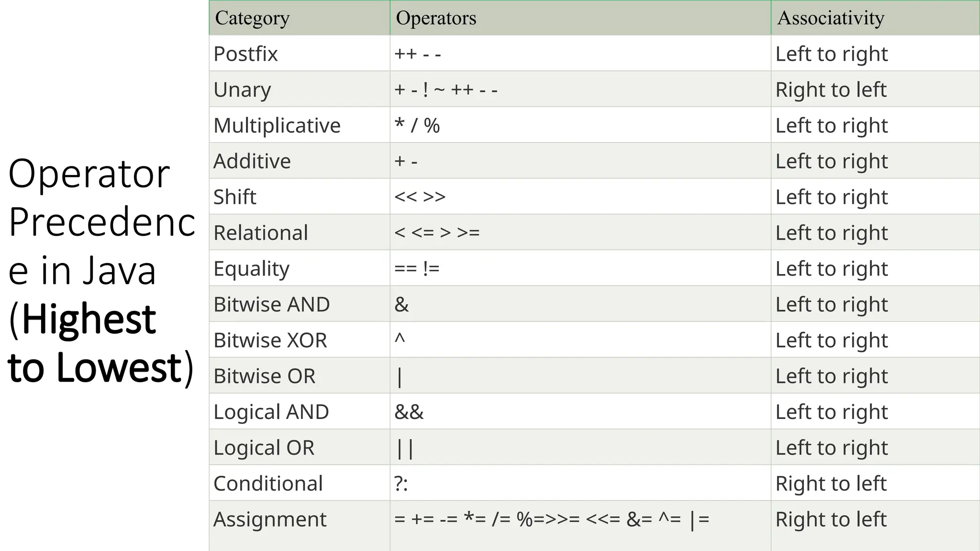Click the Relational operators text
Image resolution: width=980 pixels, height=551 pixels.
(436, 232)
